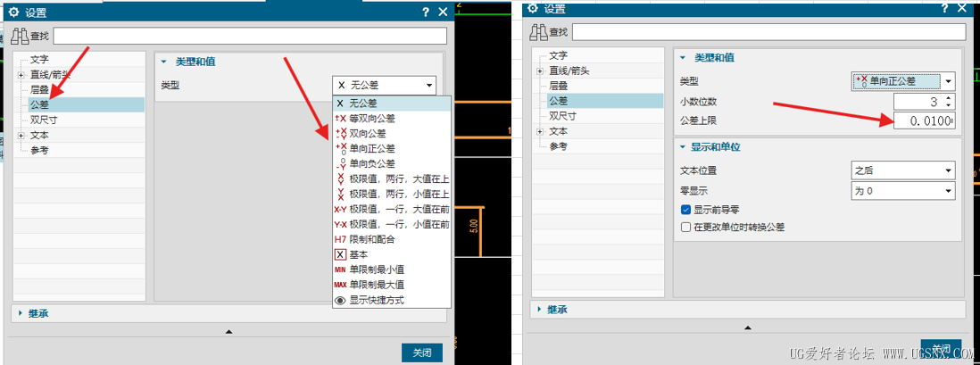Choose 等双向公差 tolerance type
The width and height of the screenshot is (980, 365).
pyautogui.click(x=391, y=119)
